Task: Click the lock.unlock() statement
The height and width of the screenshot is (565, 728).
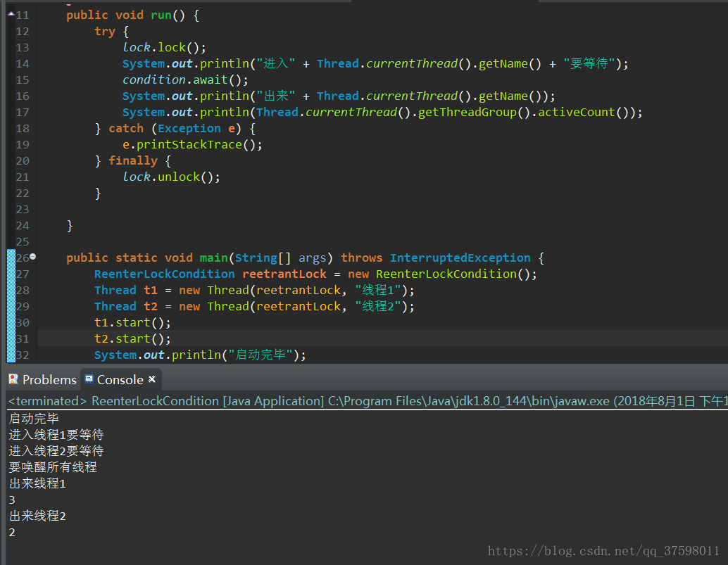Action: click(171, 177)
